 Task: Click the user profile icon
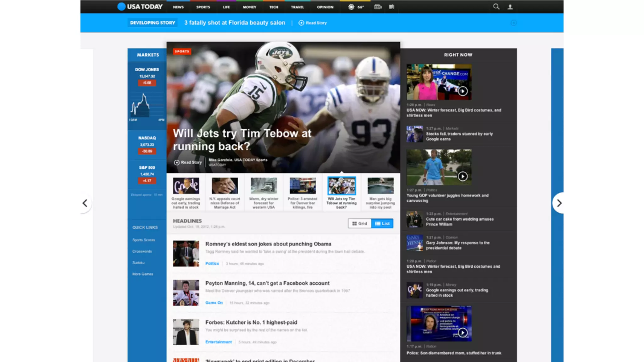[x=510, y=7]
